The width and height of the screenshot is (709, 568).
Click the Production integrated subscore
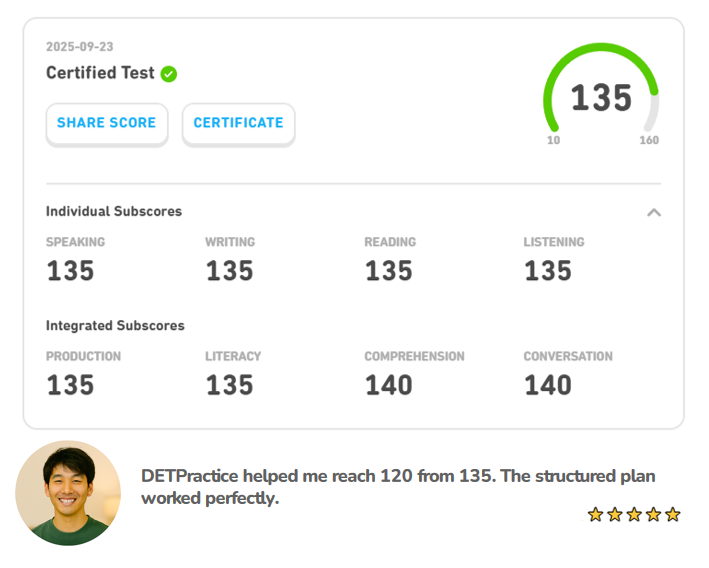(70, 385)
